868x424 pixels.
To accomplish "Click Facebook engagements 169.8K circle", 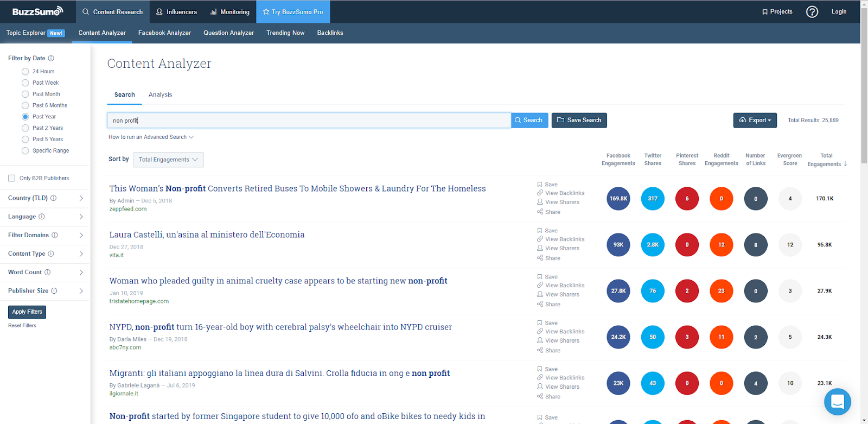I will pos(618,199).
